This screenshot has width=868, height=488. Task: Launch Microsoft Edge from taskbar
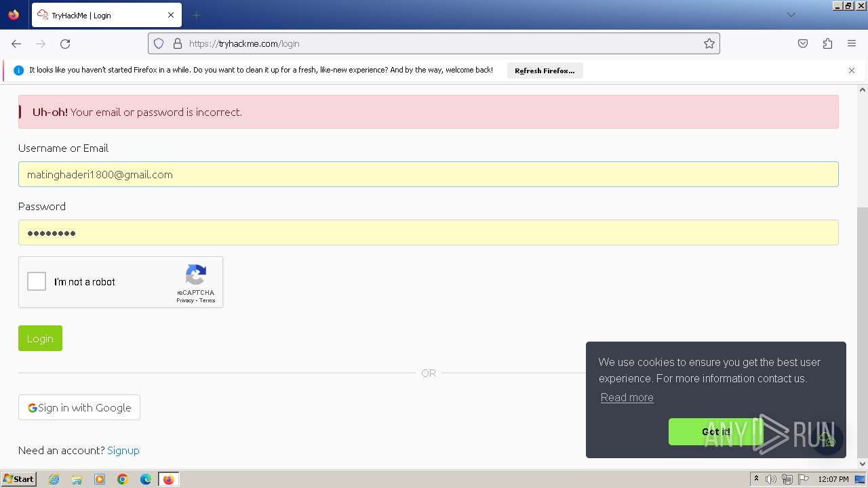coord(146,479)
